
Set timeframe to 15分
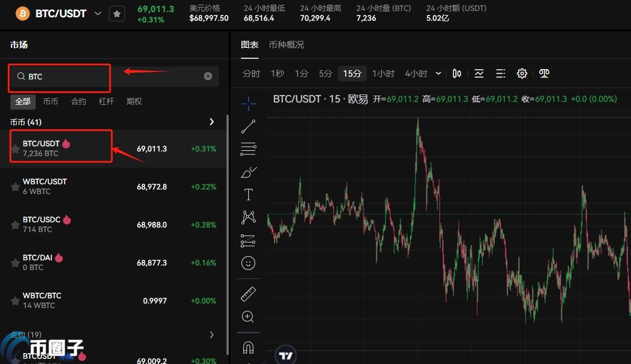point(352,74)
